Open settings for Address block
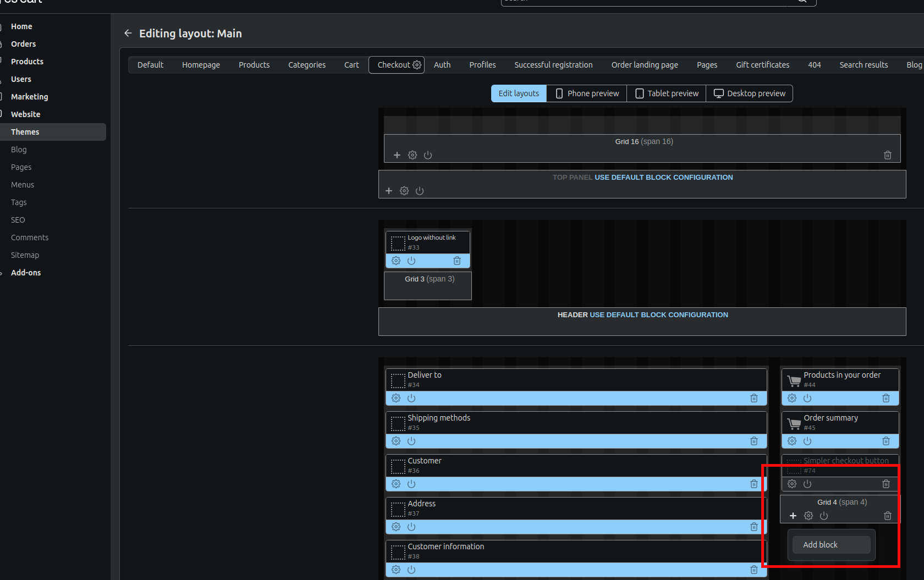The image size is (924, 580). point(396,527)
